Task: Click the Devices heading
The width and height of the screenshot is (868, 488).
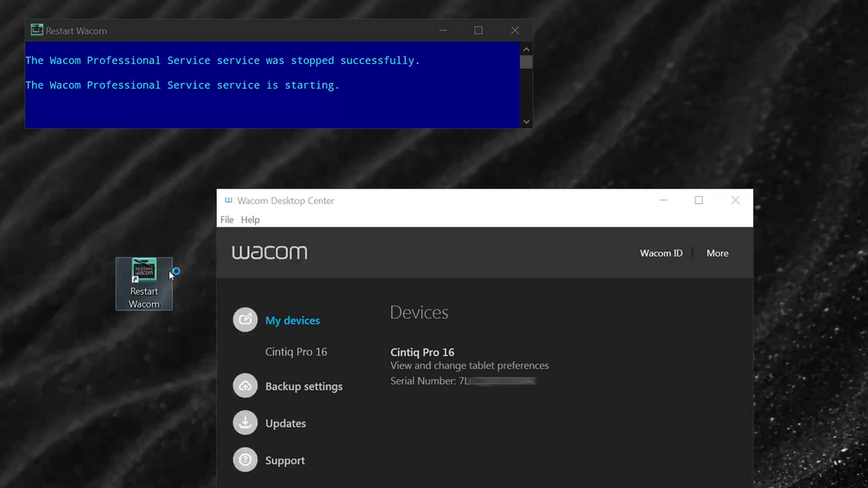Action: tap(419, 312)
